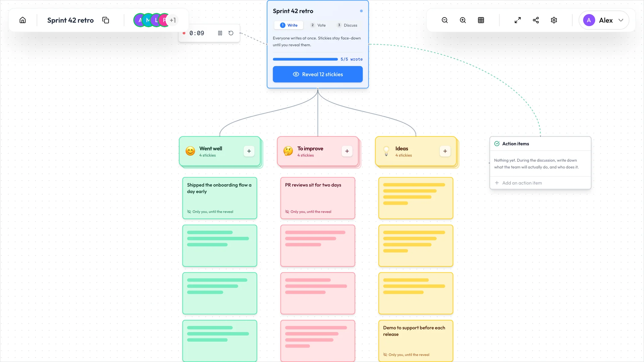The height and width of the screenshot is (362, 644).
Task: Share the board
Action: pyautogui.click(x=536, y=20)
